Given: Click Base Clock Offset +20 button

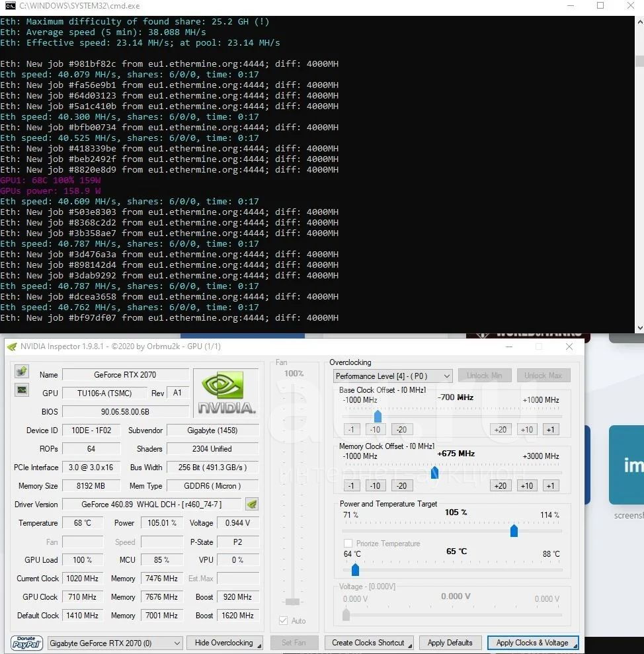Looking at the screenshot, I should pyautogui.click(x=501, y=430).
